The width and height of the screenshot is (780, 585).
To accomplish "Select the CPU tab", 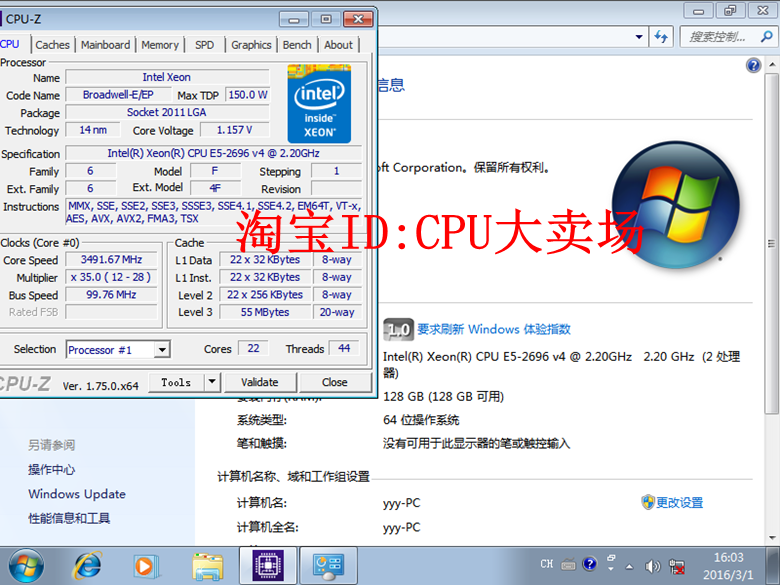I will (x=10, y=44).
